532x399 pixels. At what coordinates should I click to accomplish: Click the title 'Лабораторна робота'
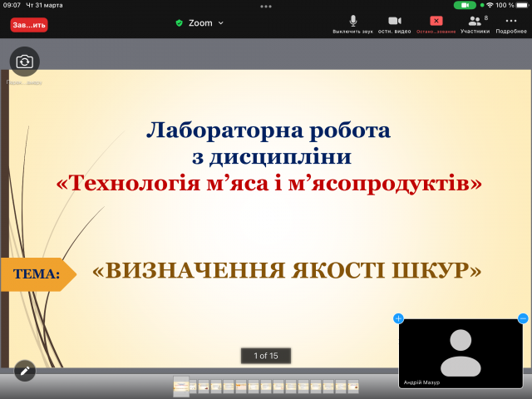pos(268,131)
